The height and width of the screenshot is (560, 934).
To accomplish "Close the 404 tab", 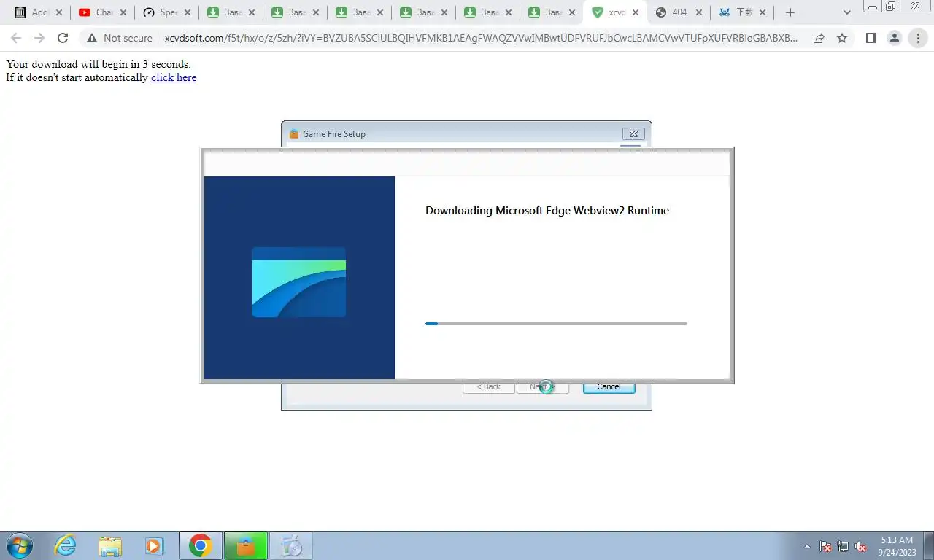I will tap(699, 12).
